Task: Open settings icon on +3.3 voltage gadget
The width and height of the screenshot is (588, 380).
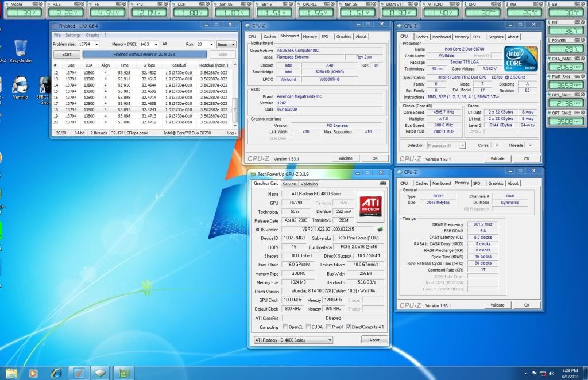Action: point(78,4)
